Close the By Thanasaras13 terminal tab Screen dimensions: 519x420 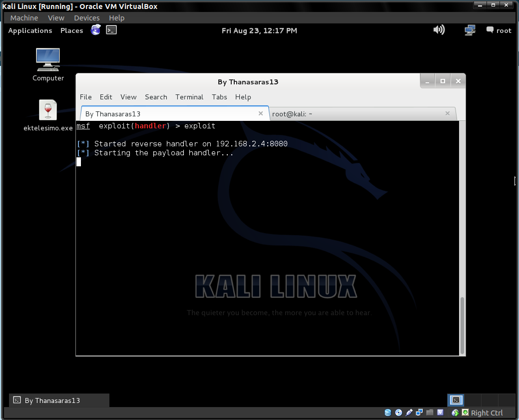[260, 113]
